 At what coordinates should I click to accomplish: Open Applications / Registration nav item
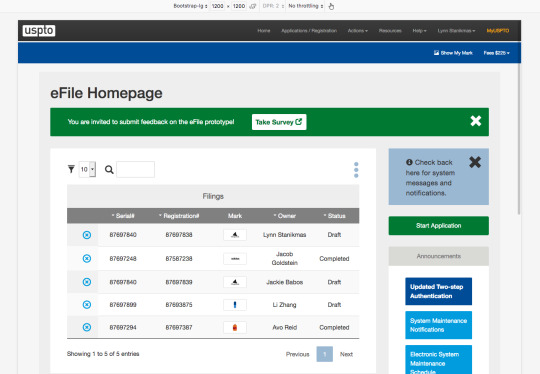[x=309, y=31]
